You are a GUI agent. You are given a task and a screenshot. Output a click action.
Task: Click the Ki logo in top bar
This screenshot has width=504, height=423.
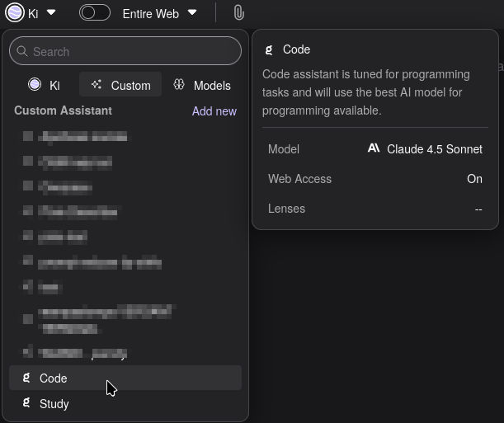pos(15,13)
